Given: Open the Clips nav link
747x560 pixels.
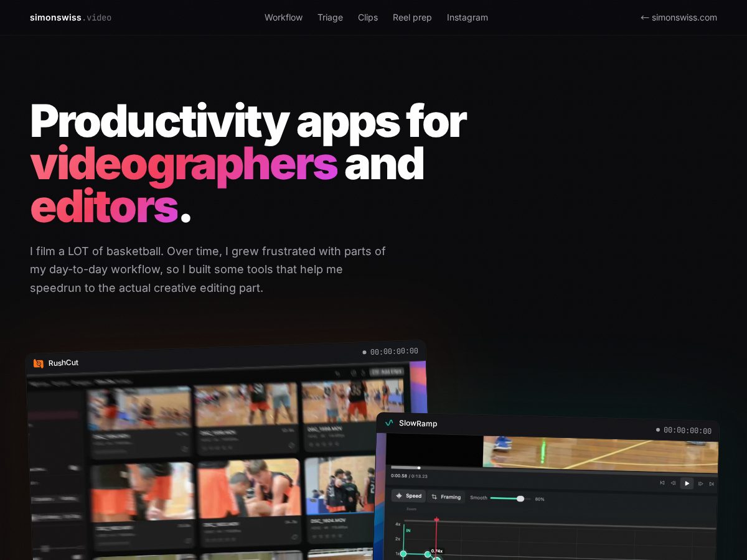Looking at the screenshot, I should tap(368, 17).
